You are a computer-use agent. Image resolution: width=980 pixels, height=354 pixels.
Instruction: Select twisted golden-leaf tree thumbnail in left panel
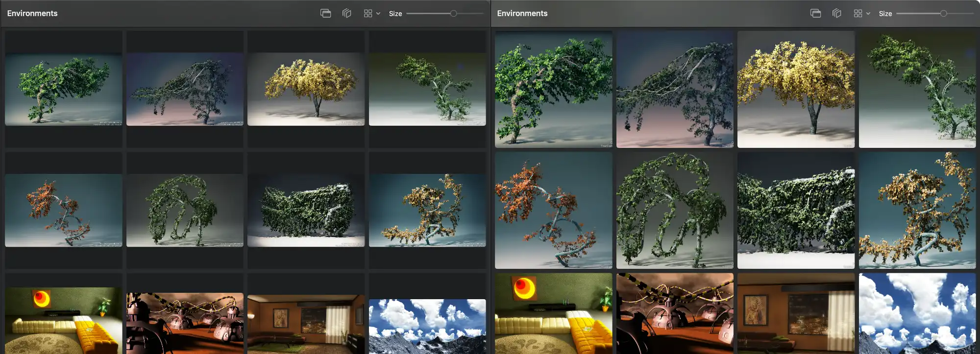coord(427,210)
